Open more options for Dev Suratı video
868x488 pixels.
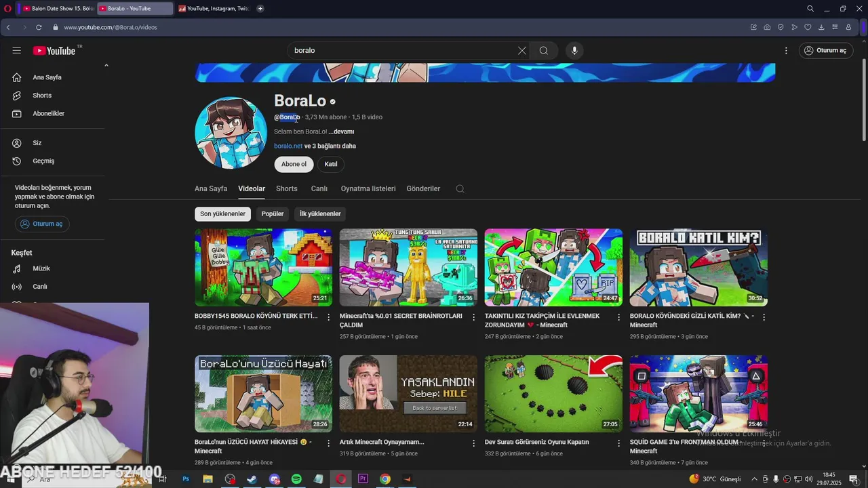[618, 443]
